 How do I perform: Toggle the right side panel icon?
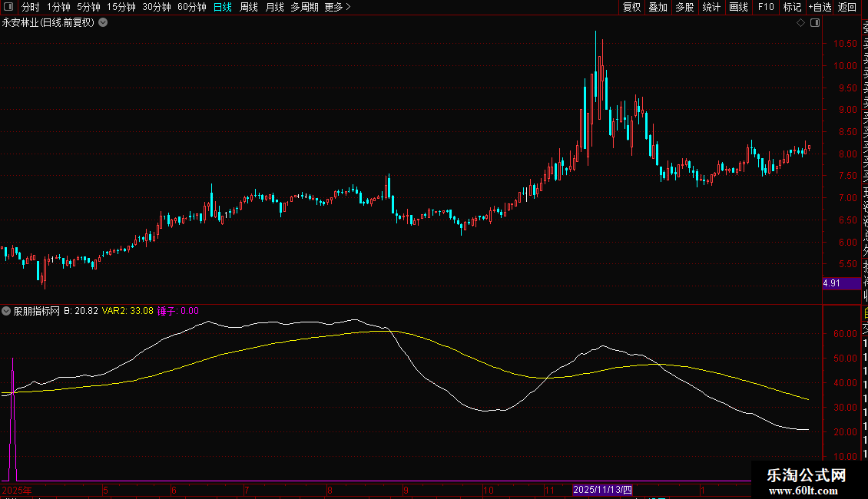815,23
